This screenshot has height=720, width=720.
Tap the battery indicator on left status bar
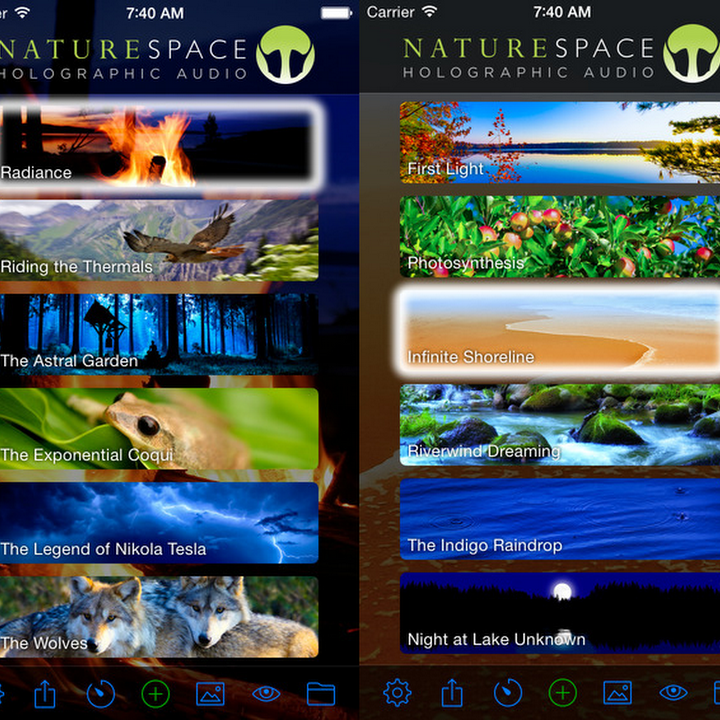pos(337,13)
